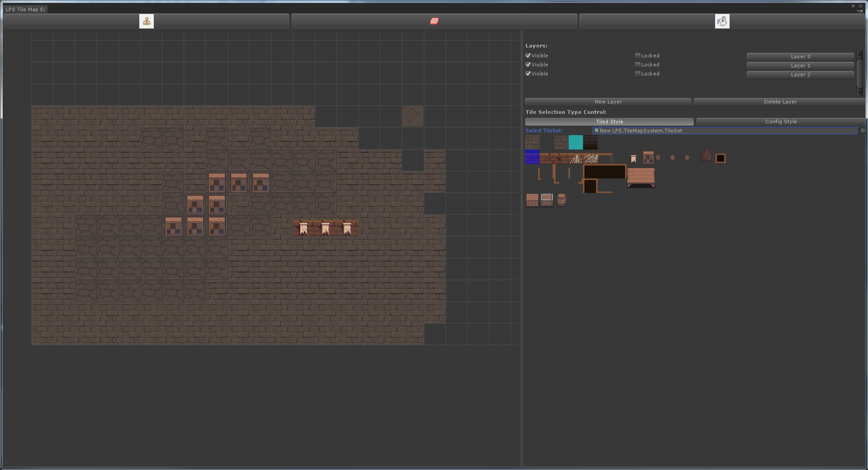868x470 pixels.
Task: Pick the orange arch tile in palette
Action: point(605,159)
